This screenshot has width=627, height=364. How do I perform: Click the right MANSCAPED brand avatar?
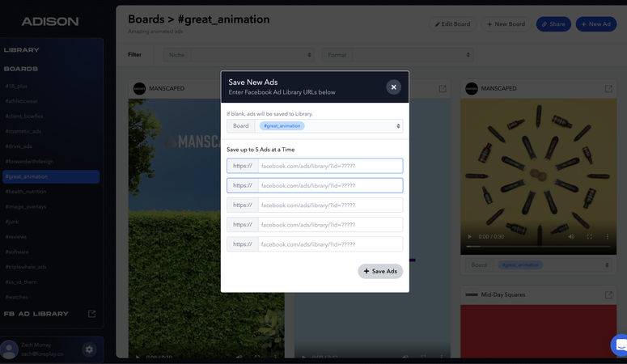pos(472,88)
